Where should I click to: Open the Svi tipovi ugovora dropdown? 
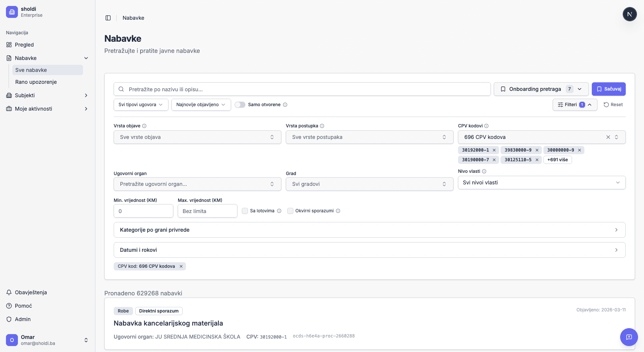141,105
